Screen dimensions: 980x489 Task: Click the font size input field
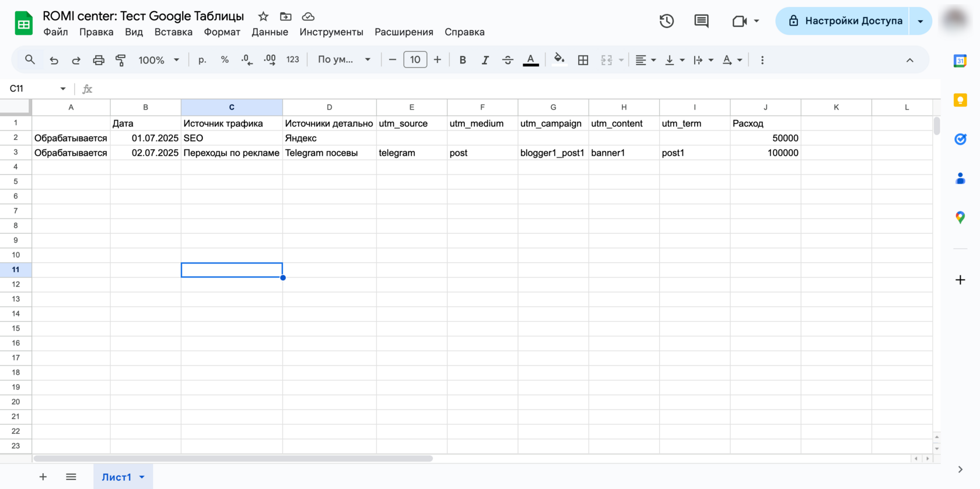pos(415,59)
